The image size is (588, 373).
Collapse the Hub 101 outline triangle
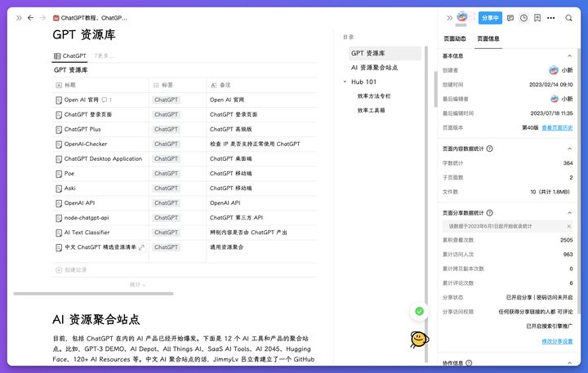[x=345, y=82]
